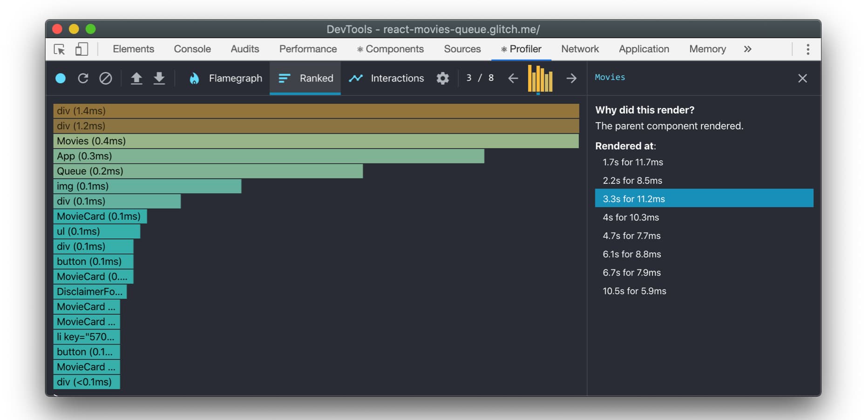This screenshot has height=420, width=868.
Task: Select the 4s for 10.3ms render
Action: click(x=631, y=217)
